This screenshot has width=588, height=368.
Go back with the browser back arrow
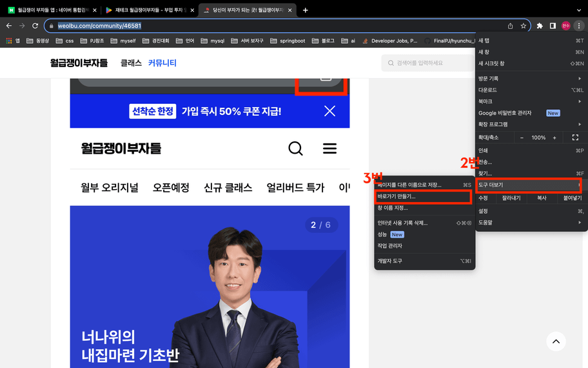tap(9, 26)
